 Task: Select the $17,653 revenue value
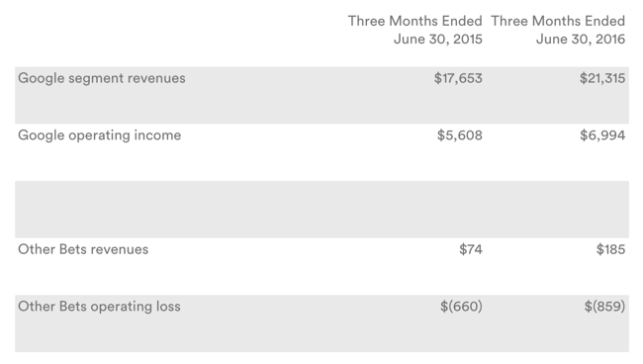(x=458, y=78)
